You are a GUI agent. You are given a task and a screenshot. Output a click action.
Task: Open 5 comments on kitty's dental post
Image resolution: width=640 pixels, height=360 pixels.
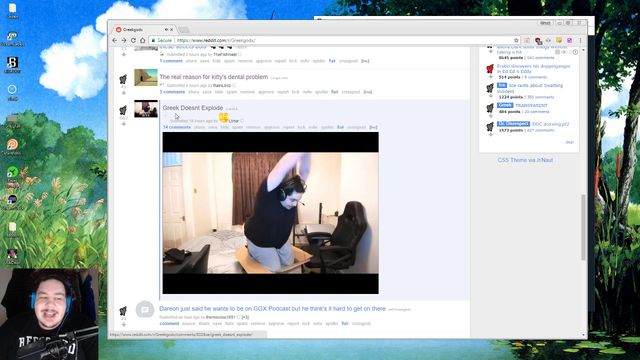(172, 92)
